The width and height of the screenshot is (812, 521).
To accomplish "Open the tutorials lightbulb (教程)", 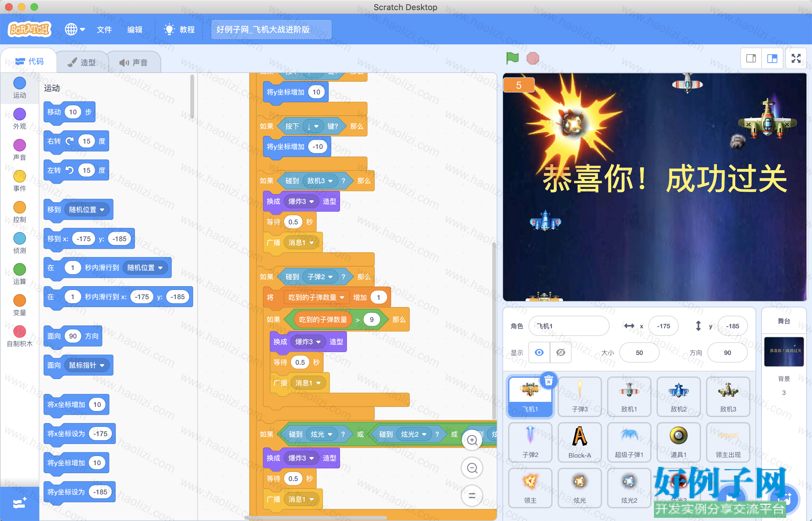I will (179, 29).
